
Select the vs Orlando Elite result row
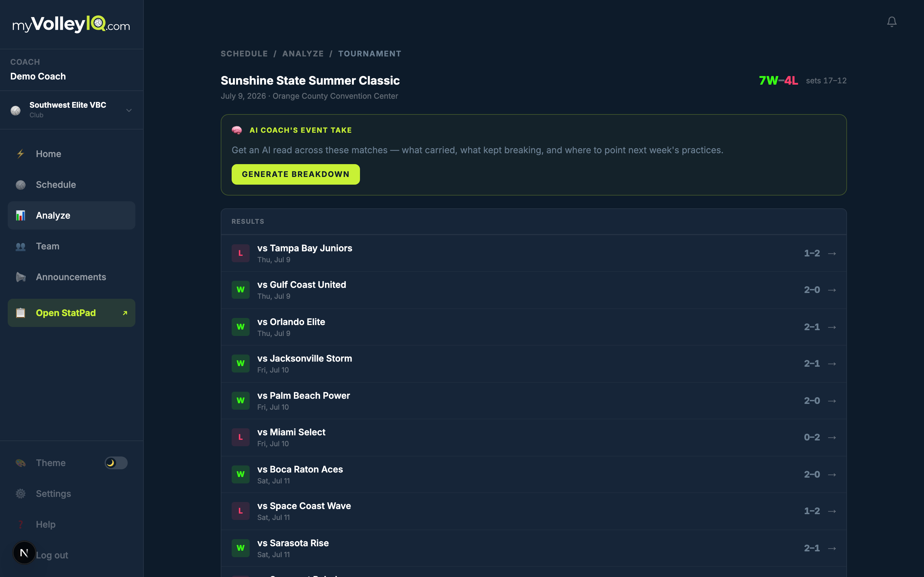534,327
